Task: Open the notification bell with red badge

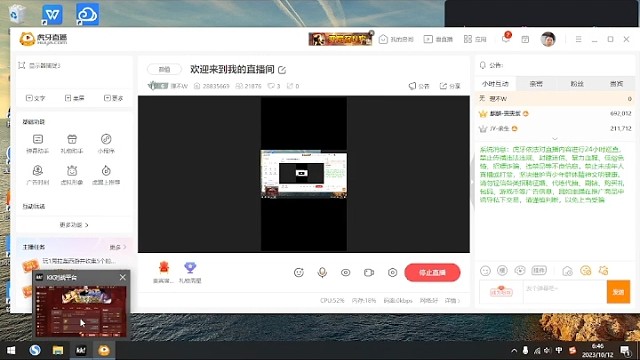Action: (x=506, y=38)
